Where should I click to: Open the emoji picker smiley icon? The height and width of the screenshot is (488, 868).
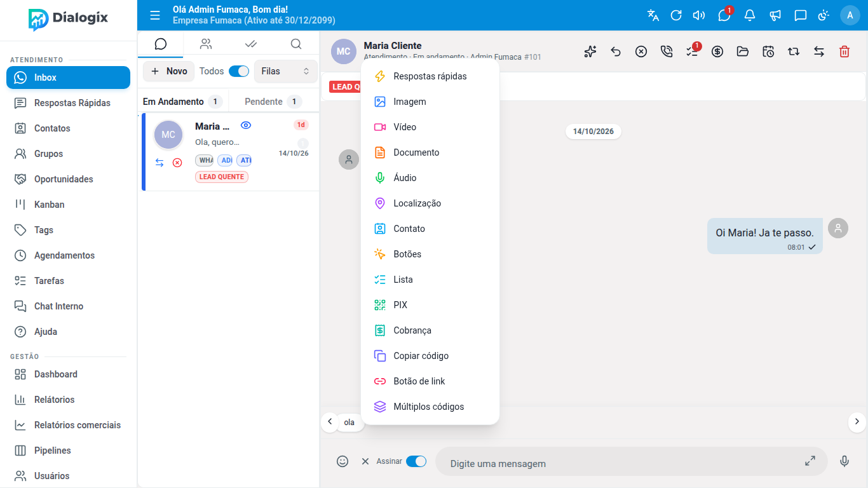342,461
